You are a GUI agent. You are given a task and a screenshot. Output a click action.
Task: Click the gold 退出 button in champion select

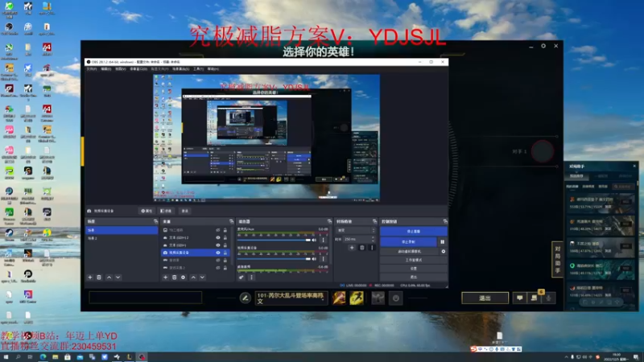coord(485,298)
